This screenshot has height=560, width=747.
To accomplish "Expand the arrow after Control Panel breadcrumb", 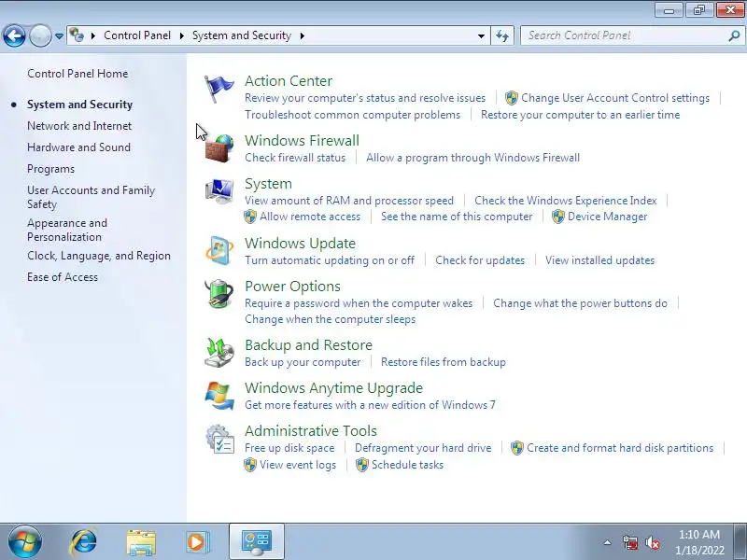I will [x=181, y=35].
